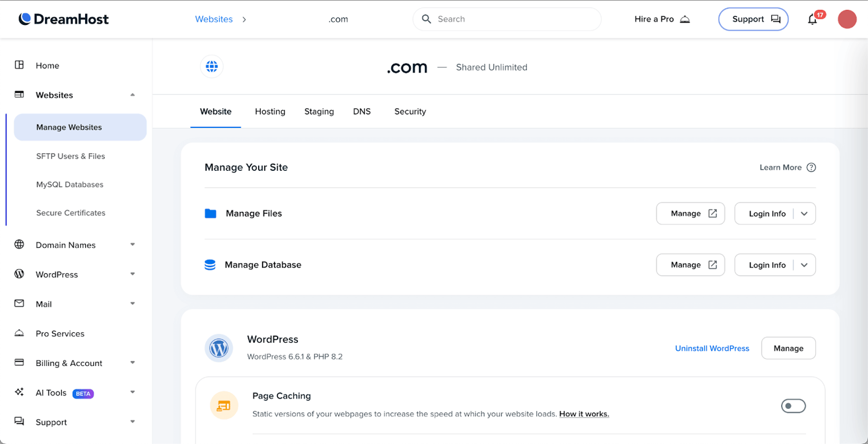Click external-link icon on Manage Database button
The height and width of the screenshot is (444, 868).
click(713, 265)
